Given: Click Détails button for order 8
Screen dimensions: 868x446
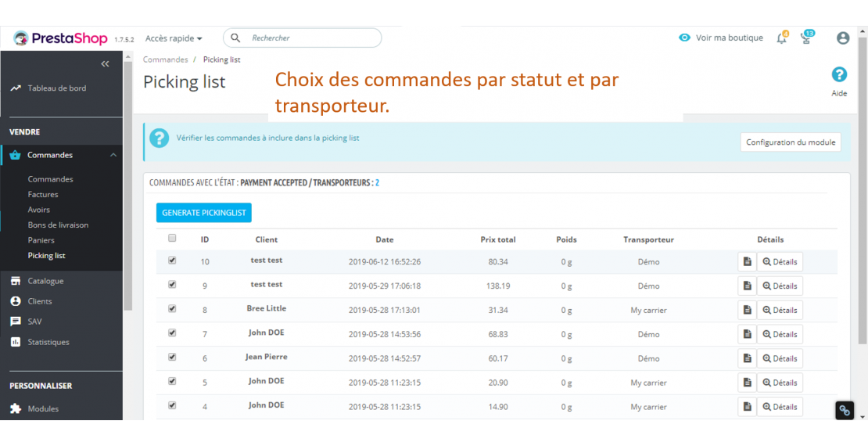Looking at the screenshot, I should (780, 311).
